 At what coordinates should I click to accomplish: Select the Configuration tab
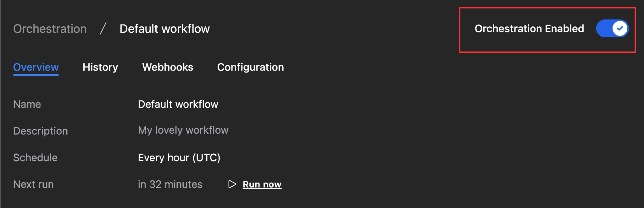250,67
